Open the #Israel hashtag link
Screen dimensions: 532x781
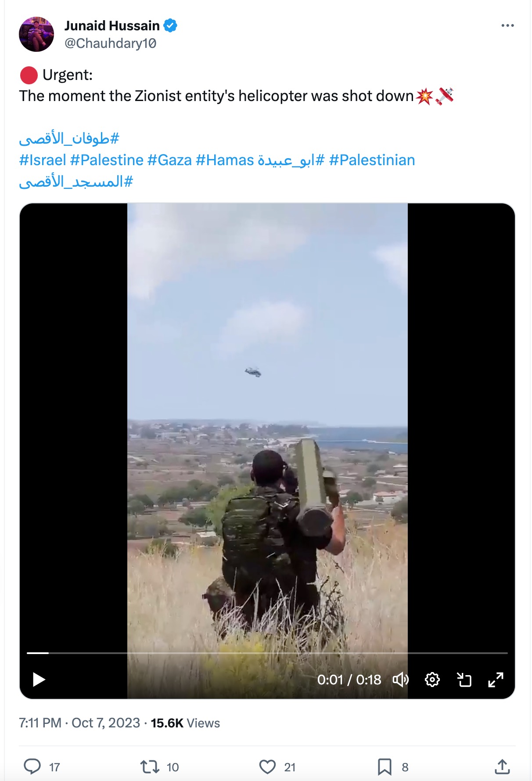(x=43, y=160)
